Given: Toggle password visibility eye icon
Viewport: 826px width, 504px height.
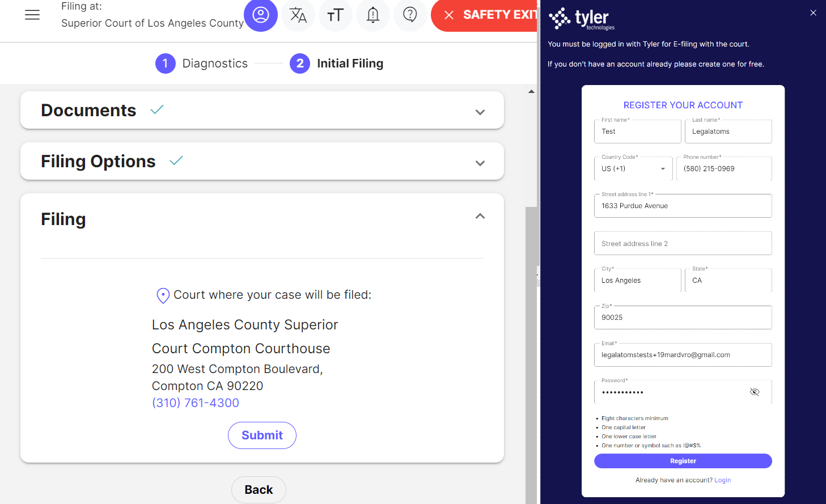Looking at the screenshot, I should pyautogui.click(x=755, y=392).
